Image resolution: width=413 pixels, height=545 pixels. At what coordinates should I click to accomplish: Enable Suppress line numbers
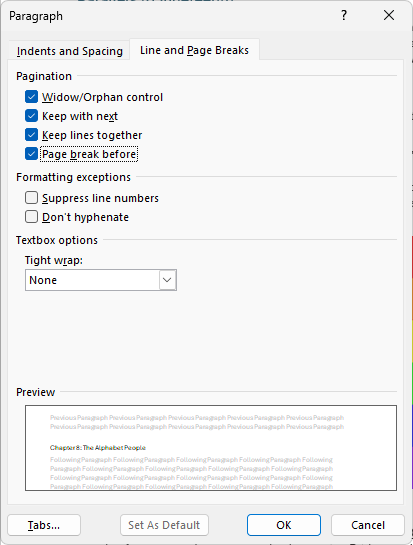point(31,198)
